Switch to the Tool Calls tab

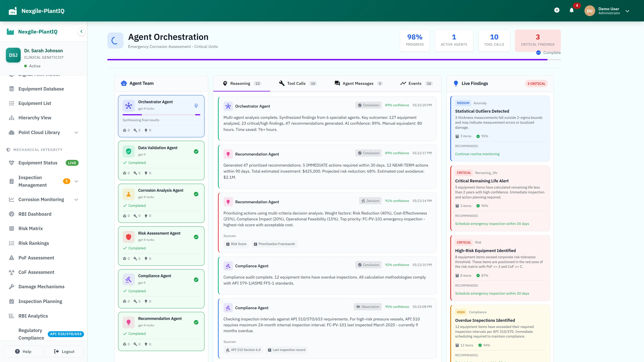click(298, 83)
